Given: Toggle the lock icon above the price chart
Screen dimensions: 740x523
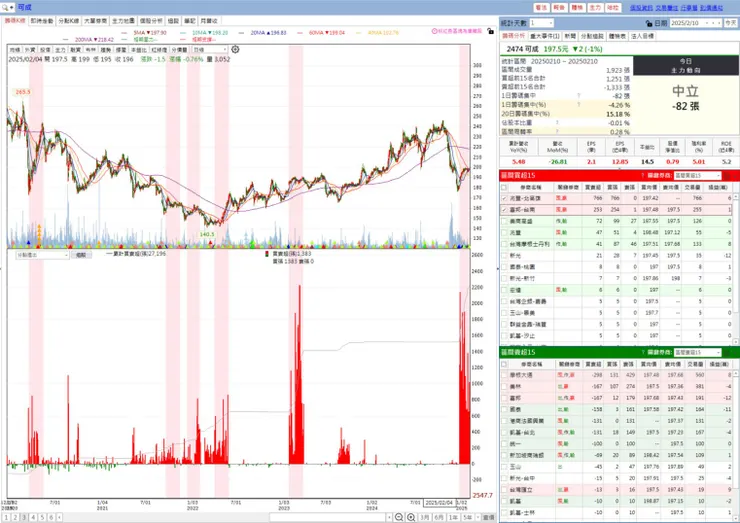Looking at the screenshot, I should tap(490, 31).
